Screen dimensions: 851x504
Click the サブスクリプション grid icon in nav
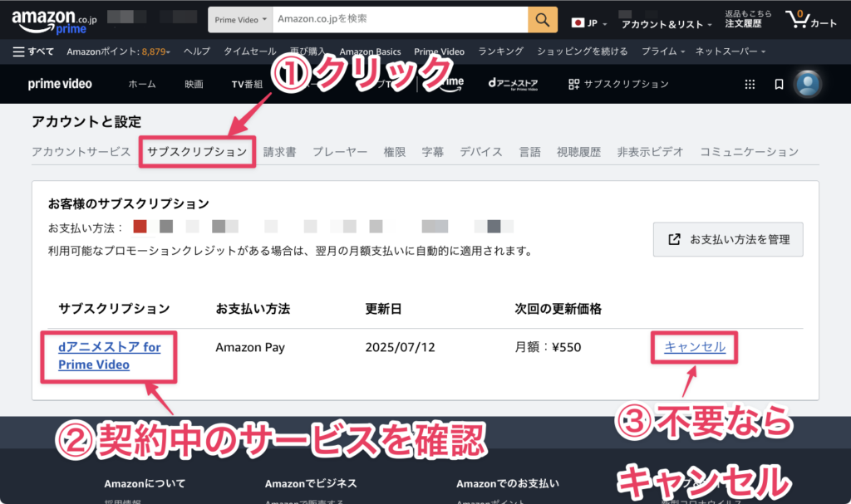pos(573,84)
